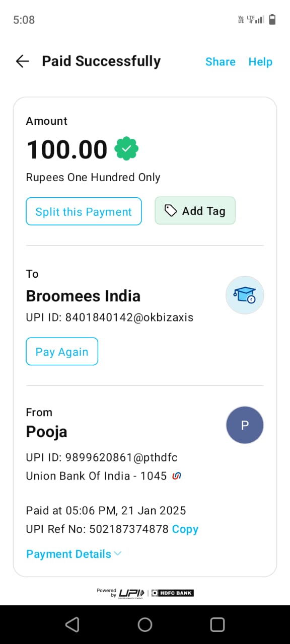Tap the Android back navigation triangle
The image size is (290, 644).
72,624
